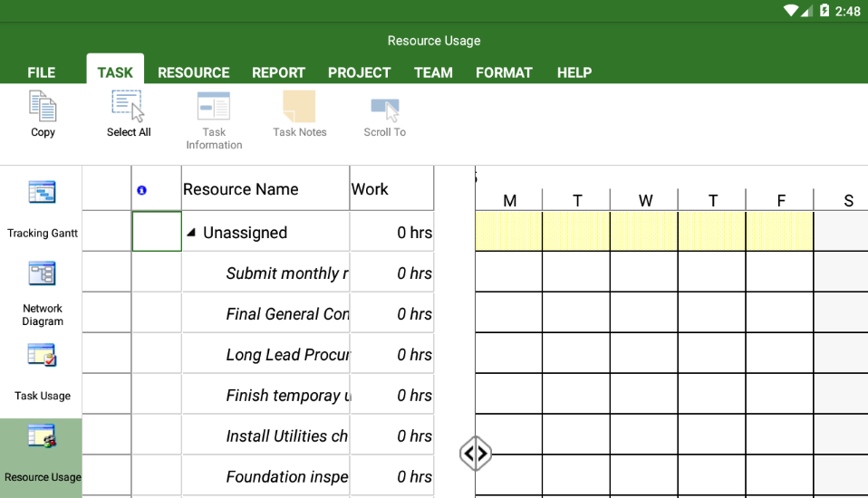
Task: Open the FORMAT tab
Action: coord(504,72)
